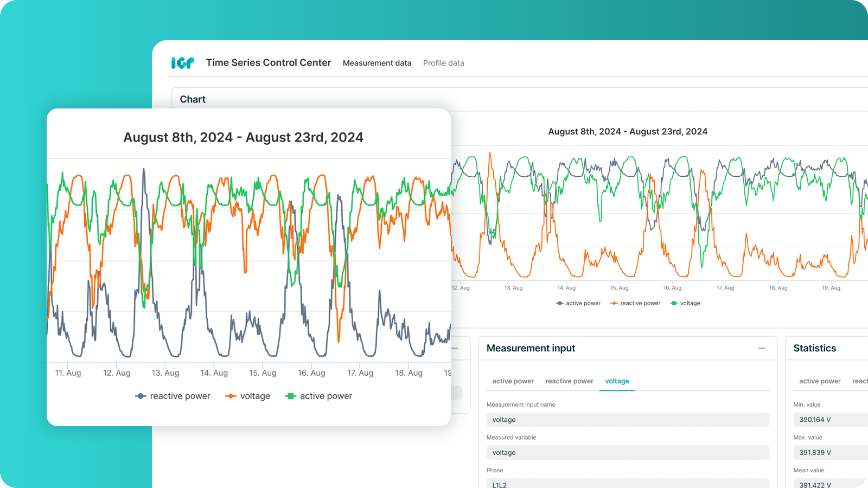
Task: Select active power tab in Statistics panel
Action: point(820,381)
